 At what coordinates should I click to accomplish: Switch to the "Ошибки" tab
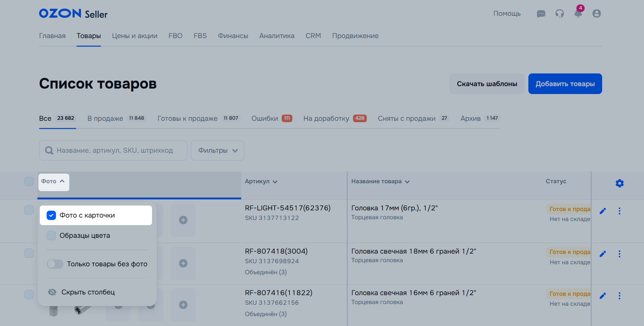(x=271, y=118)
